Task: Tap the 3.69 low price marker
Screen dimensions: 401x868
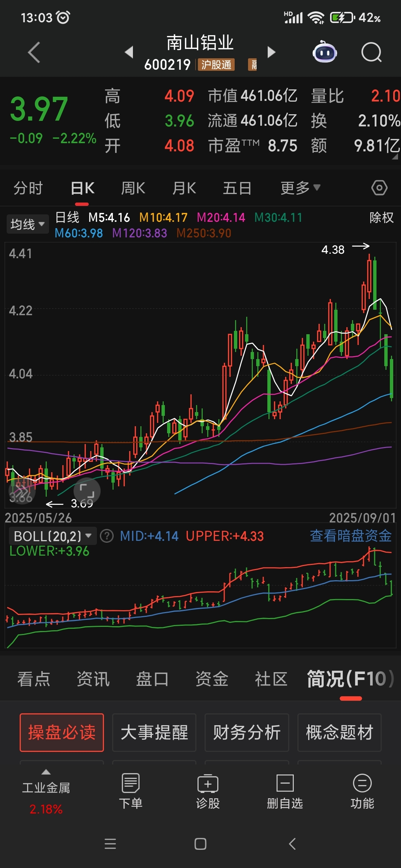Action: 82,503
